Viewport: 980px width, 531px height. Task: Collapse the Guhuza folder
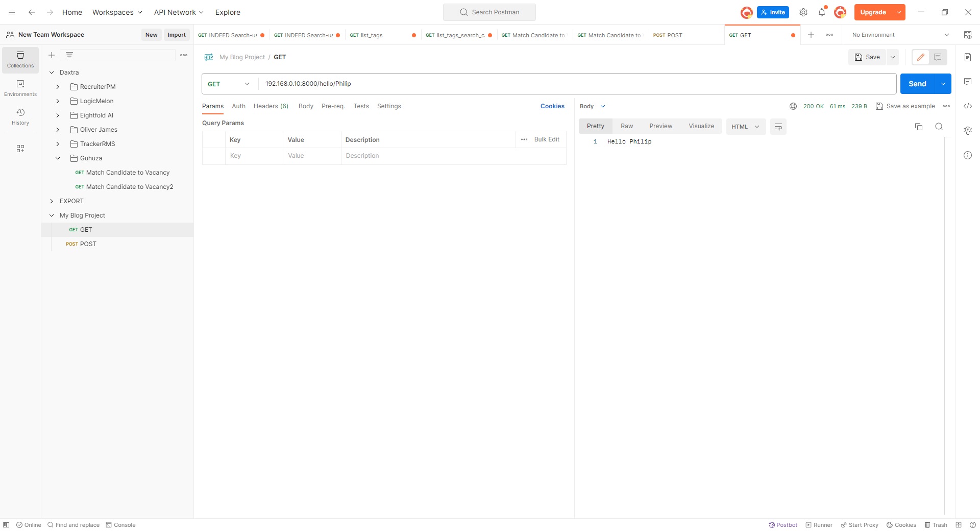(58, 158)
